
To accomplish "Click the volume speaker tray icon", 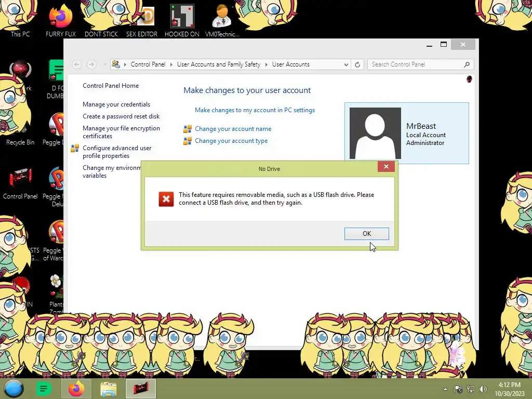I will [483, 389].
